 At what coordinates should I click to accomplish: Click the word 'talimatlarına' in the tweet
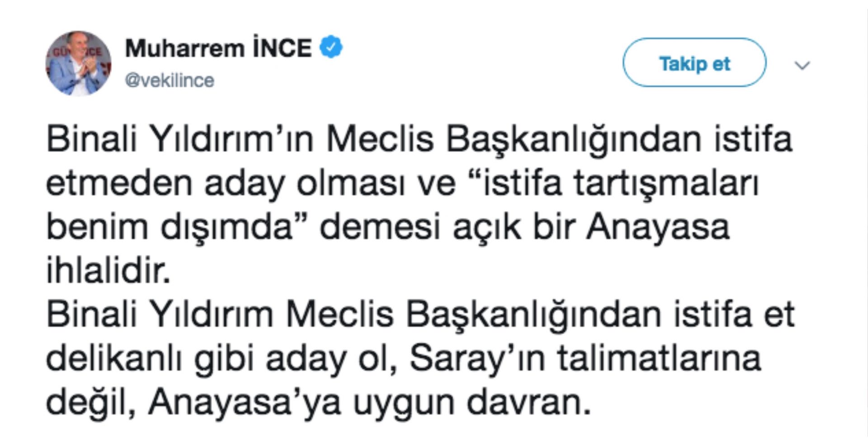[x=659, y=359]
